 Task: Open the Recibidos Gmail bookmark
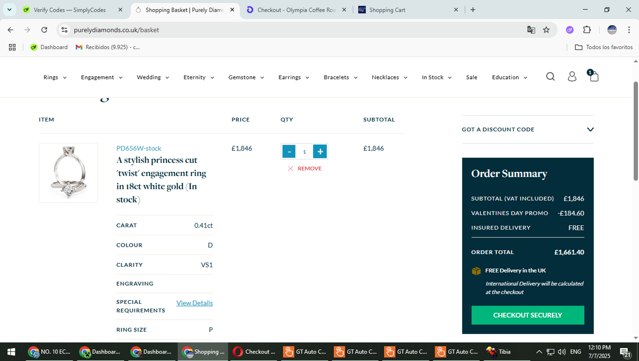click(108, 47)
